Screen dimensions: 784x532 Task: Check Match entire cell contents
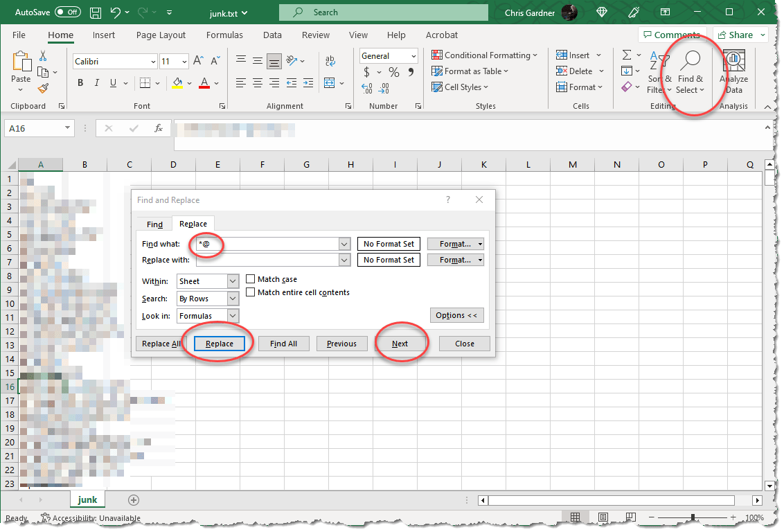click(x=251, y=292)
